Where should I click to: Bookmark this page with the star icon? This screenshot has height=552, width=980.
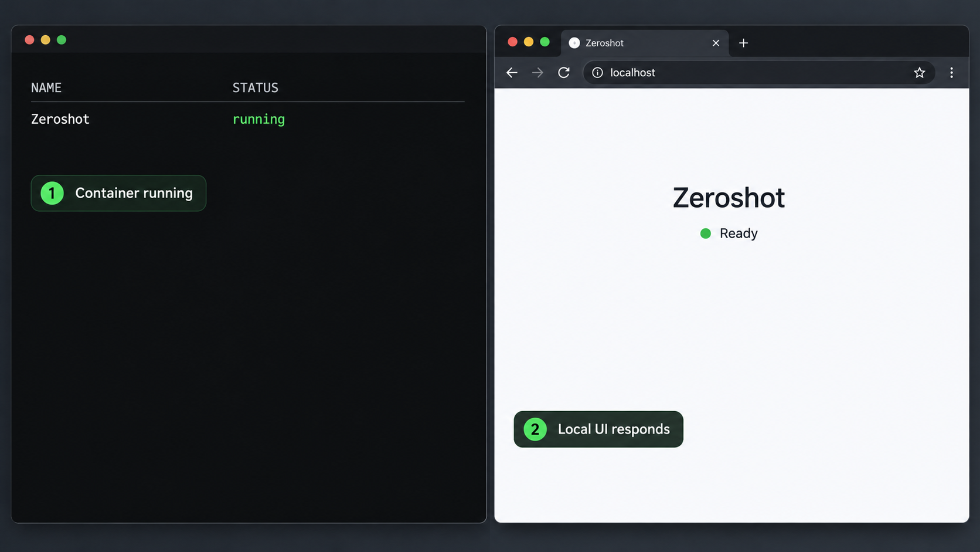coord(919,73)
